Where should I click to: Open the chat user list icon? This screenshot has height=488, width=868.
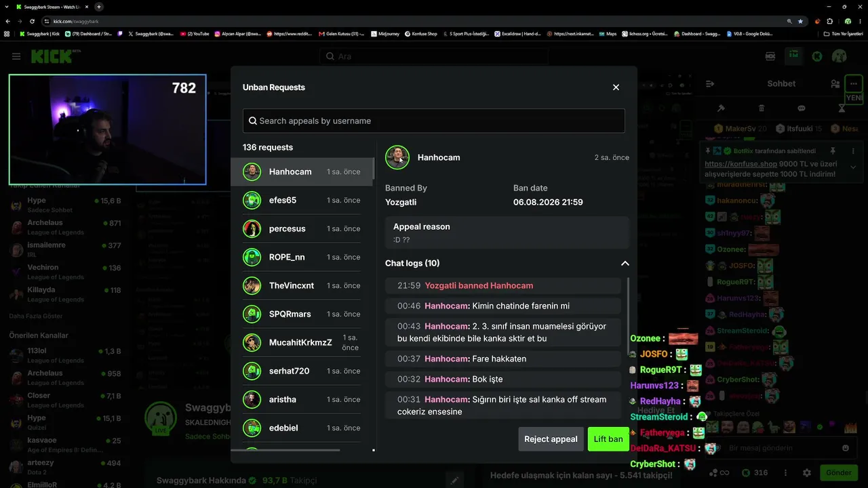[x=835, y=84]
